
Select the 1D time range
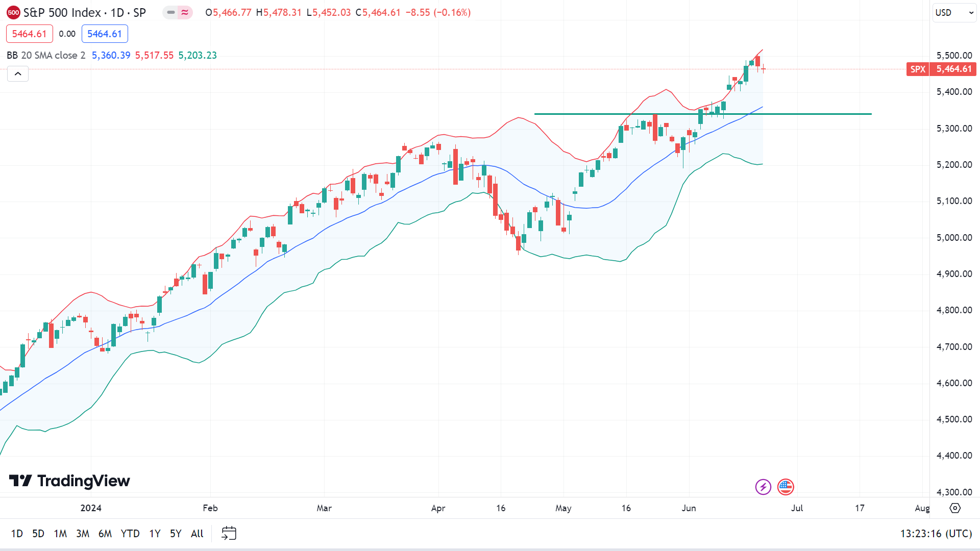click(x=17, y=534)
